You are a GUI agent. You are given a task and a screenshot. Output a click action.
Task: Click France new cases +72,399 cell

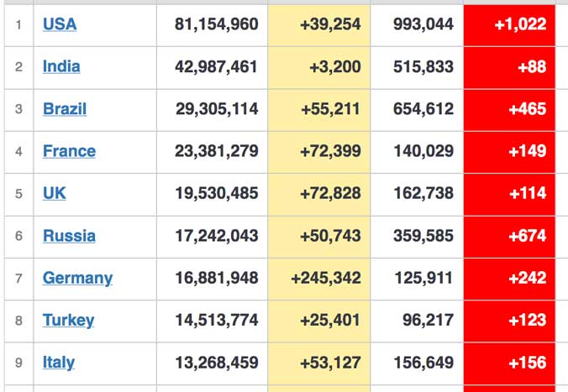tap(319, 153)
